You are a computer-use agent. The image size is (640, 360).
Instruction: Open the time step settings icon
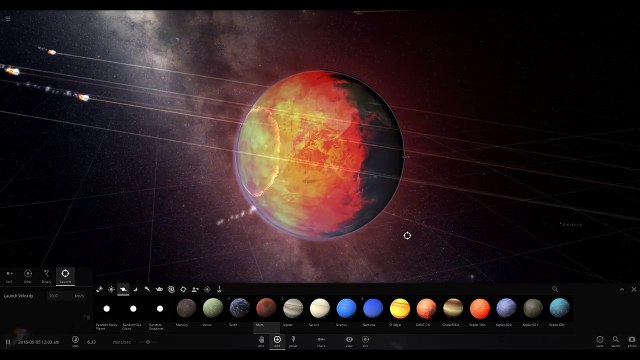click(x=75, y=341)
